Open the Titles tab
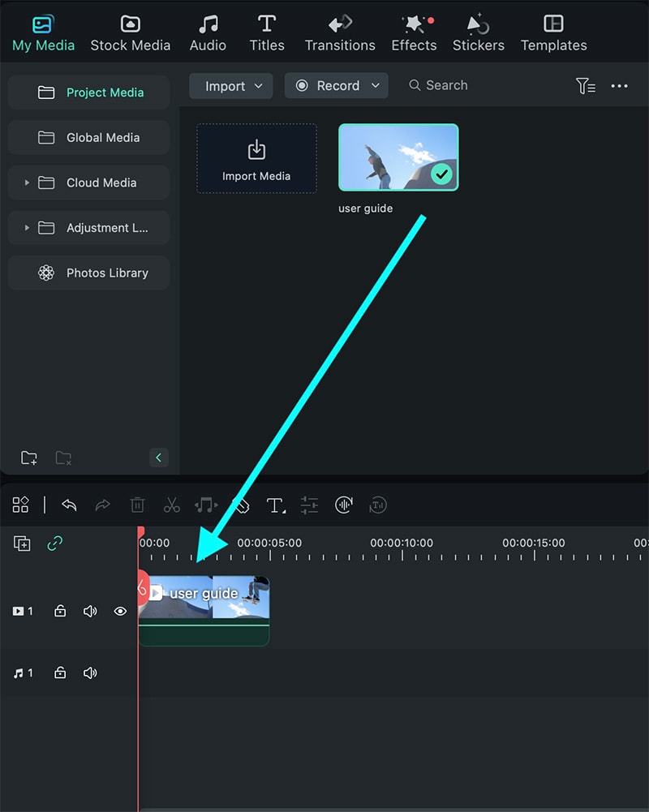Screen dimensions: 649x812 click(267, 33)
